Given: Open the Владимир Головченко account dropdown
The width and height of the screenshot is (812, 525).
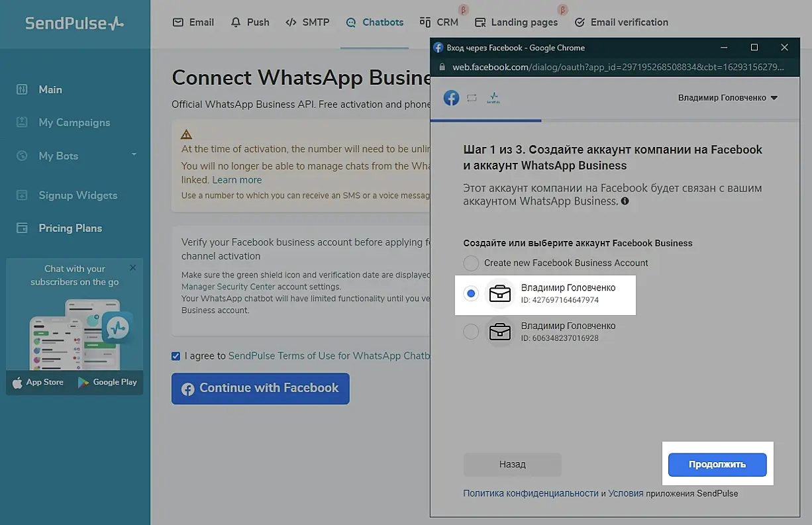Looking at the screenshot, I should click(728, 98).
